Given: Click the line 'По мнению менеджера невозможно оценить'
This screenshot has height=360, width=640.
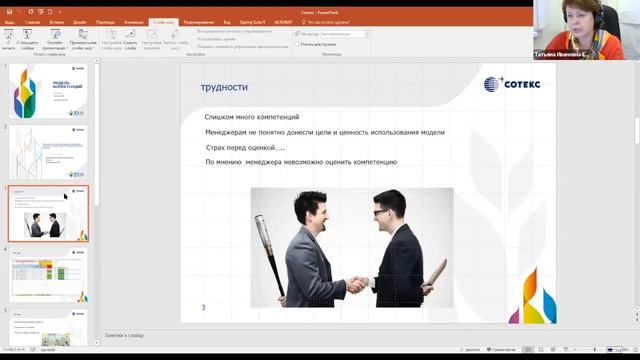Looking at the screenshot, I should [301, 162].
